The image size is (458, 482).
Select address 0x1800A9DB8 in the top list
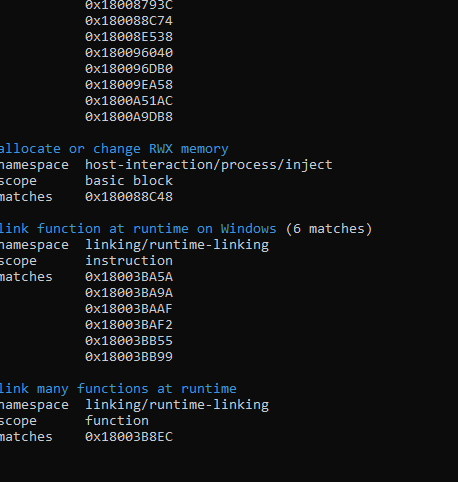129,117
